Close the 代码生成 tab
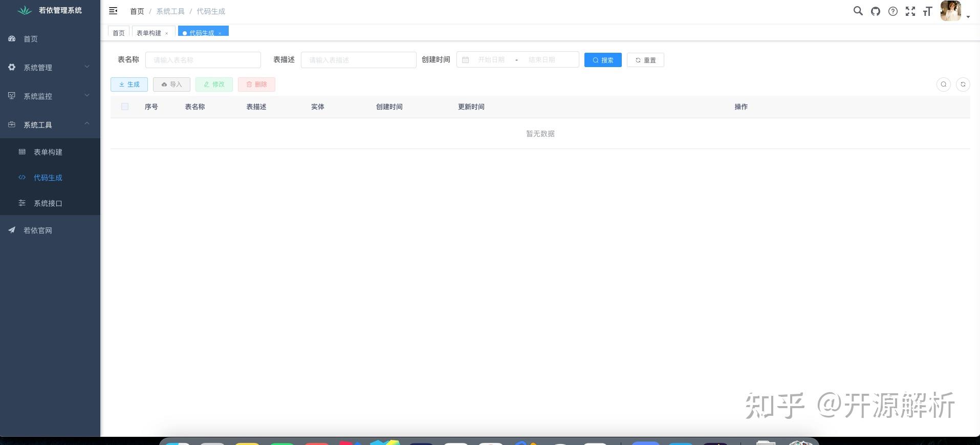 [x=220, y=33]
